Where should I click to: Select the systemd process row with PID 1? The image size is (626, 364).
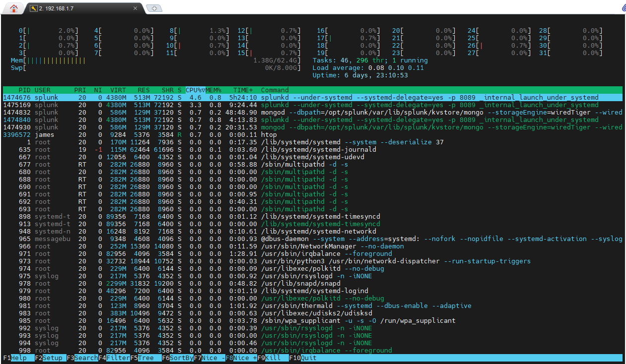coord(313,142)
